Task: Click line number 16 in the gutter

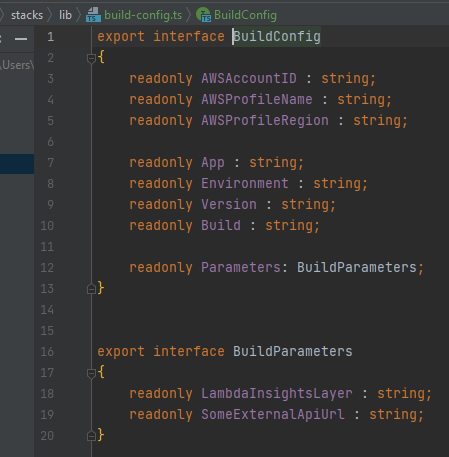Action: tap(47, 352)
